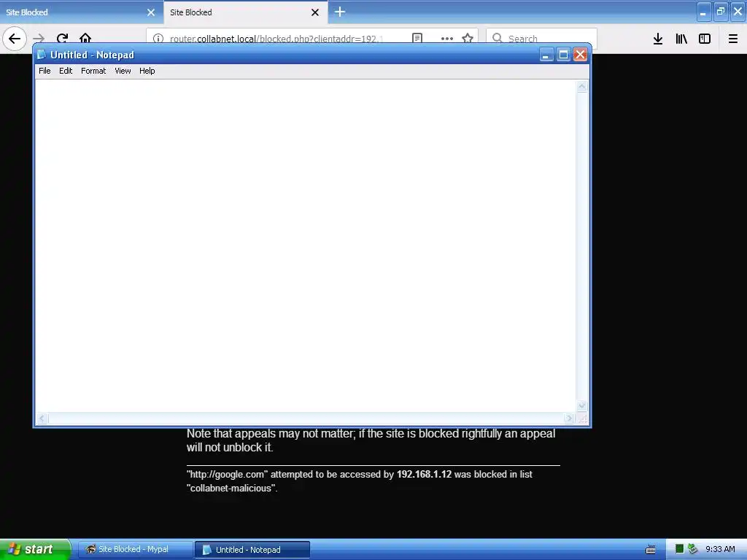Click inside the Notepad text area
The height and width of the screenshot is (560, 747).
click(306, 246)
